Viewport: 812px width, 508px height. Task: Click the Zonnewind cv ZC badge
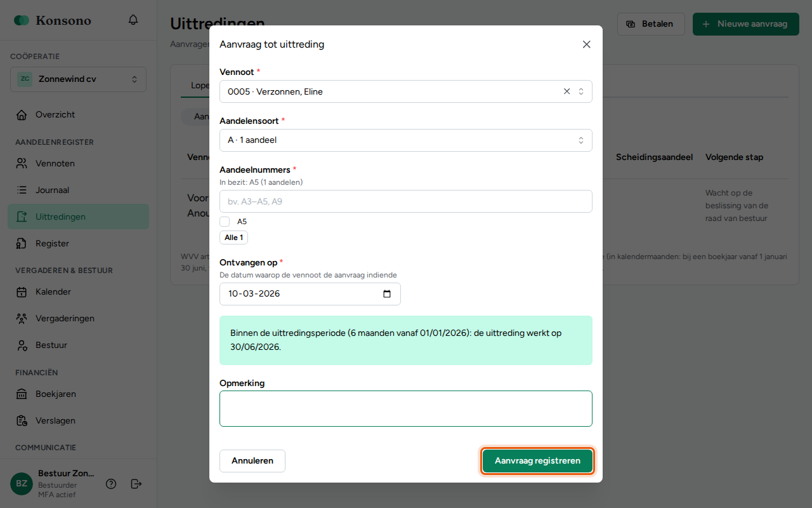[25, 79]
